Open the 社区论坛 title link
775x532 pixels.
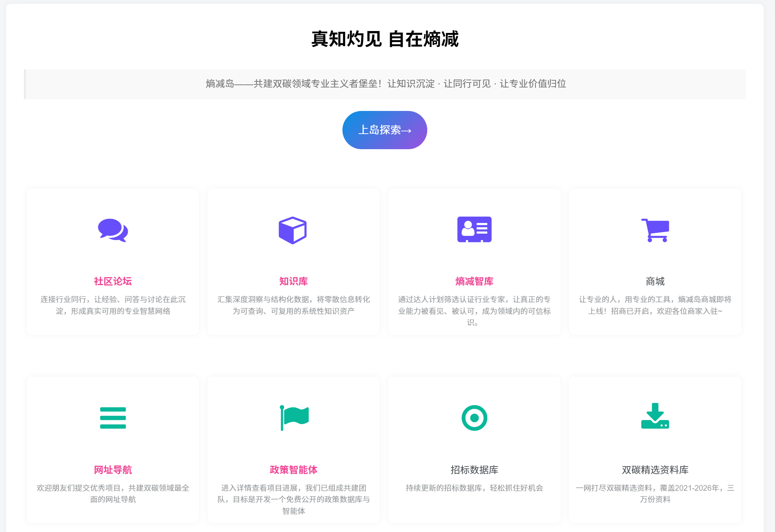[x=112, y=281]
